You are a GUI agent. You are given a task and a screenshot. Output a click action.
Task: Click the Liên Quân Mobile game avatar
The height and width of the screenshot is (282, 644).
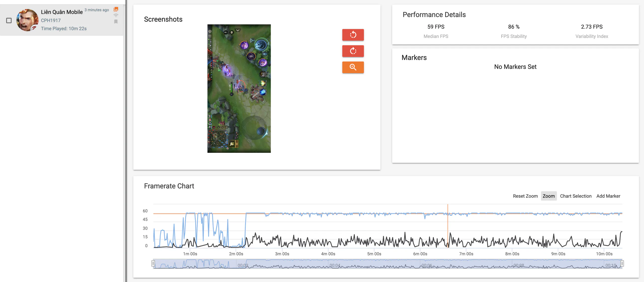pos(27,20)
